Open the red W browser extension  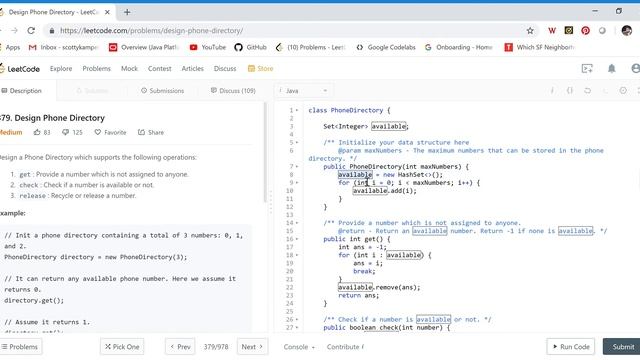[552, 31]
